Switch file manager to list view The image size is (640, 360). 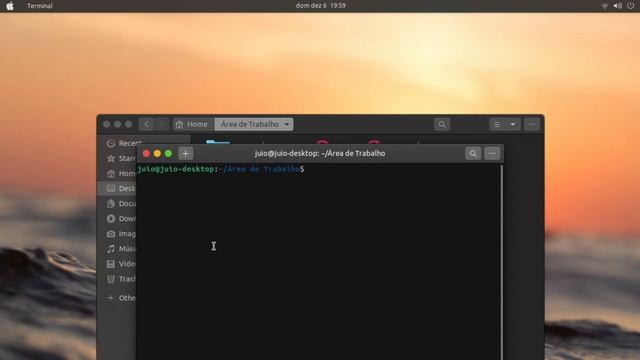pos(497,124)
